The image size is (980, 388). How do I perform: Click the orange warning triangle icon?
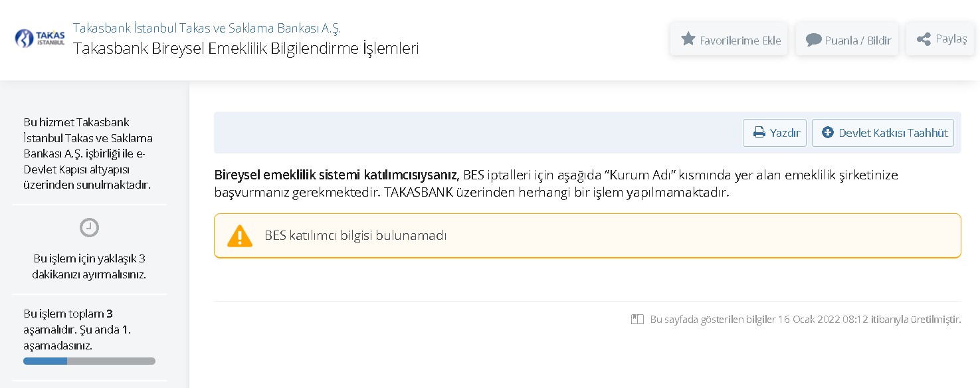click(x=240, y=236)
